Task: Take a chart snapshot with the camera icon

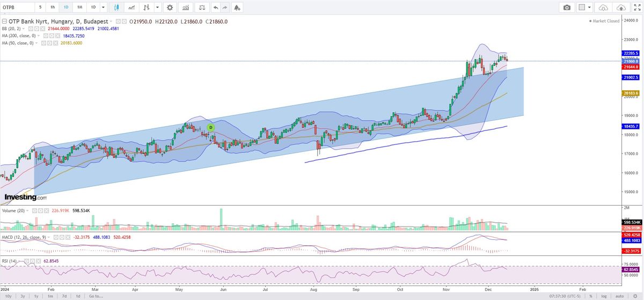Action: point(567,8)
